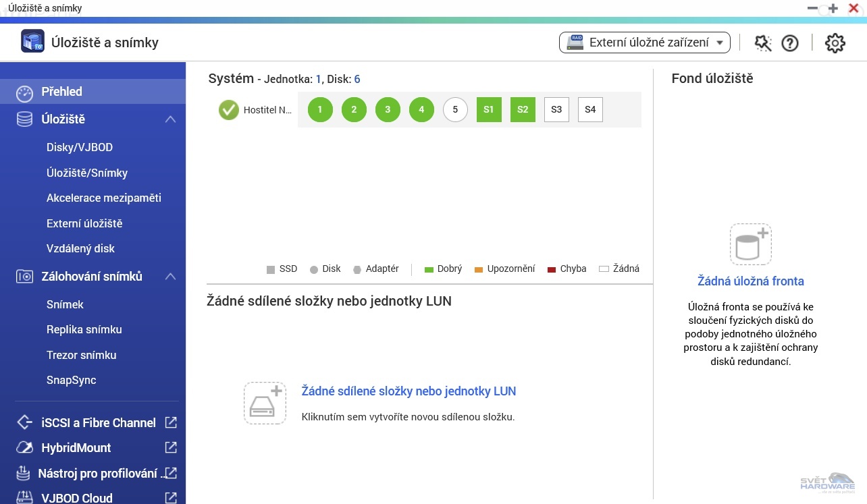Screen dimensions: 867x504
Task: Click Žádné sdílené složky nebo jednotky LUN link
Action: pyautogui.click(x=409, y=391)
